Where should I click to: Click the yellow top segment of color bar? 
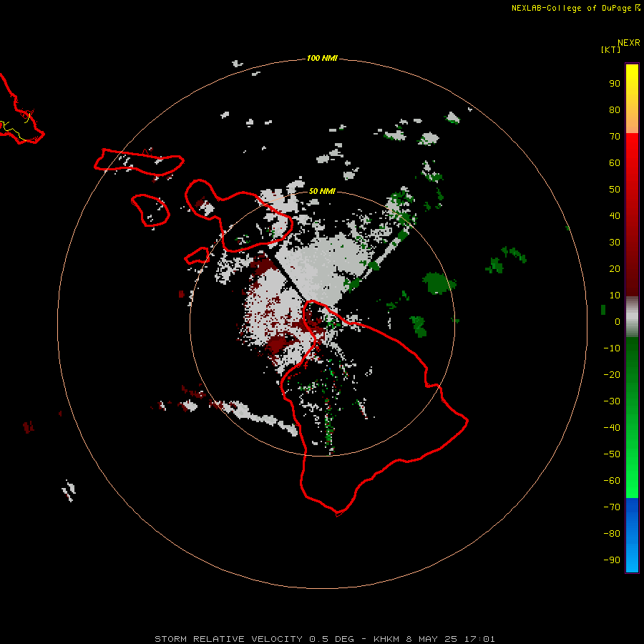(x=632, y=99)
